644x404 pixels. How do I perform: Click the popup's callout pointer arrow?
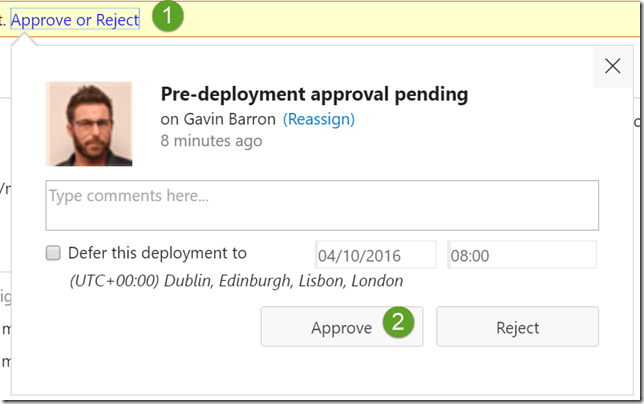click(31, 42)
